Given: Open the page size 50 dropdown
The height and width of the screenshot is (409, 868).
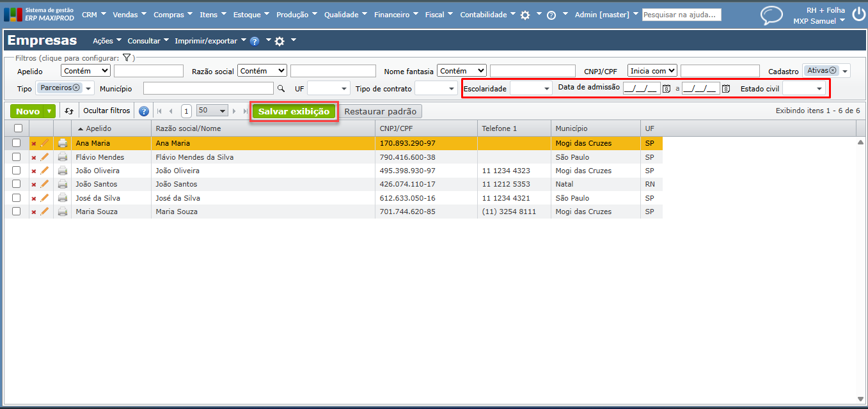Looking at the screenshot, I should click(x=212, y=111).
